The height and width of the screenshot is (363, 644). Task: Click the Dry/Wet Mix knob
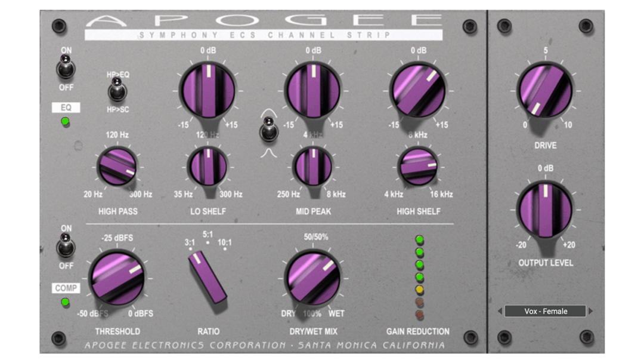(x=313, y=278)
